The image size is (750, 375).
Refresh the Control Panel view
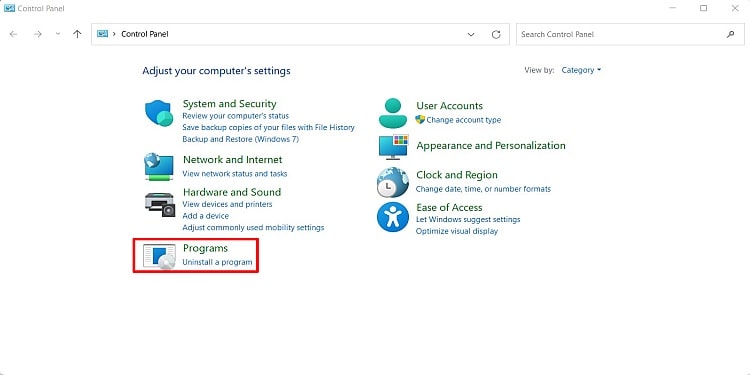tap(496, 34)
